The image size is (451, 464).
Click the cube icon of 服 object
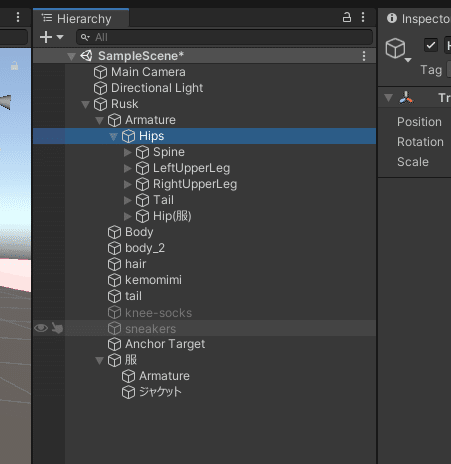114,360
